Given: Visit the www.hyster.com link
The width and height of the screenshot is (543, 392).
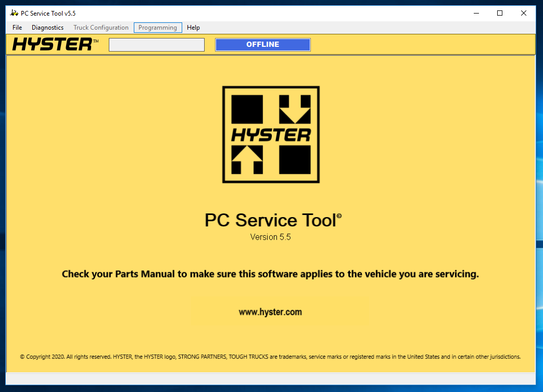Looking at the screenshot, I should click(x=270, y=312).
